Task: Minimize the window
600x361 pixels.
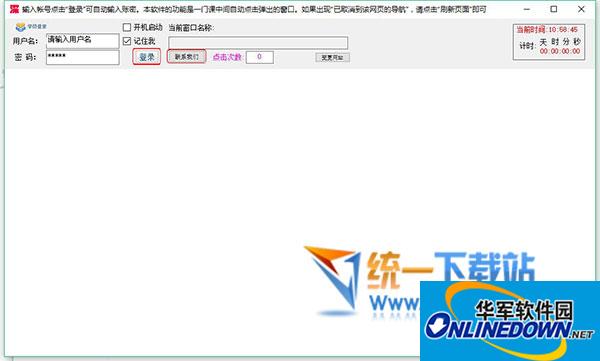Action: point(527,9)
